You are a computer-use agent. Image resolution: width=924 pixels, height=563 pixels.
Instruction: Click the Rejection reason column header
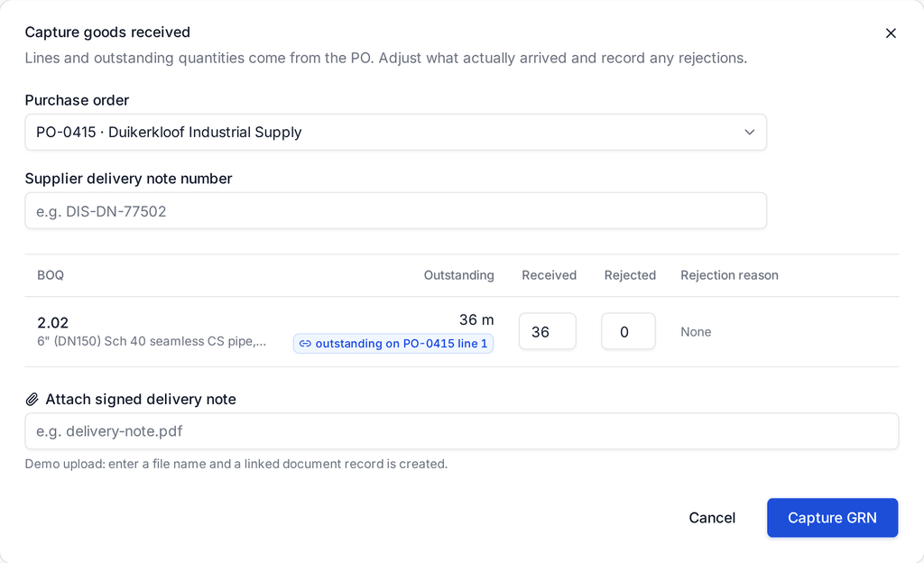(729, 275)
